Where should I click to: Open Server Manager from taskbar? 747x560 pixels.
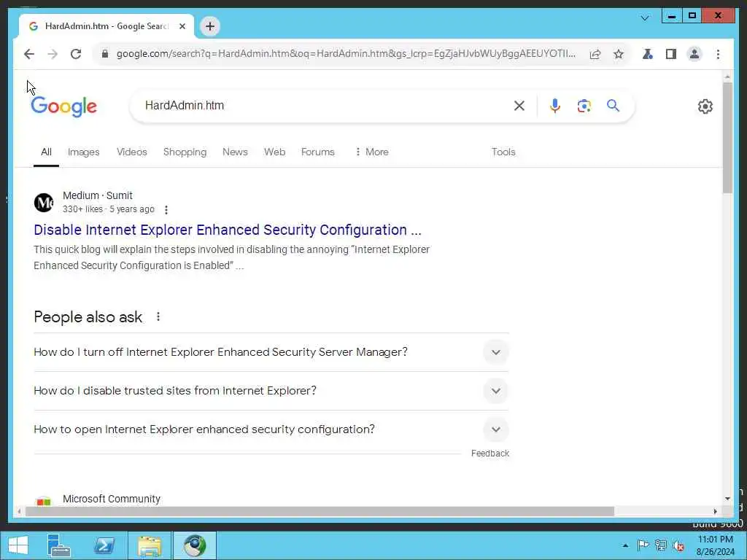tap(58, 545)
